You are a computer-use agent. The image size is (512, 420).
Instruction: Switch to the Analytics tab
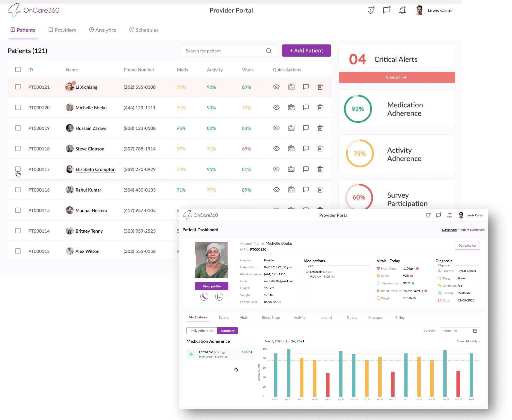(102, 30)
